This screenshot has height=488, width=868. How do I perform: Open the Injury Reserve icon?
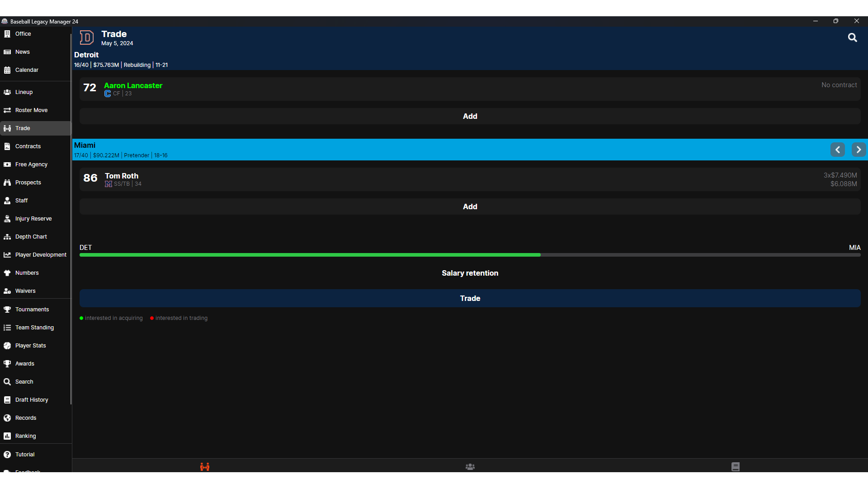tap(7, 219)
